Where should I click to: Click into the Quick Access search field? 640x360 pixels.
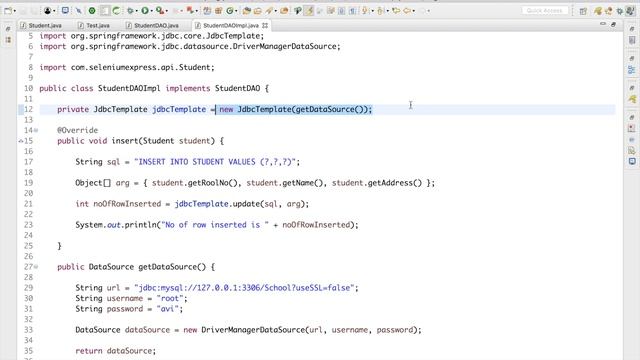(544, 11)
